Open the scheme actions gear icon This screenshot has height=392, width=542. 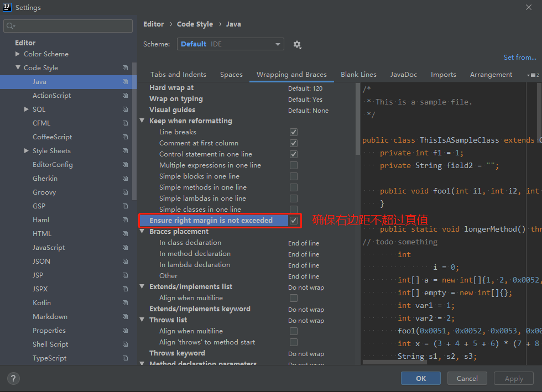298,45
